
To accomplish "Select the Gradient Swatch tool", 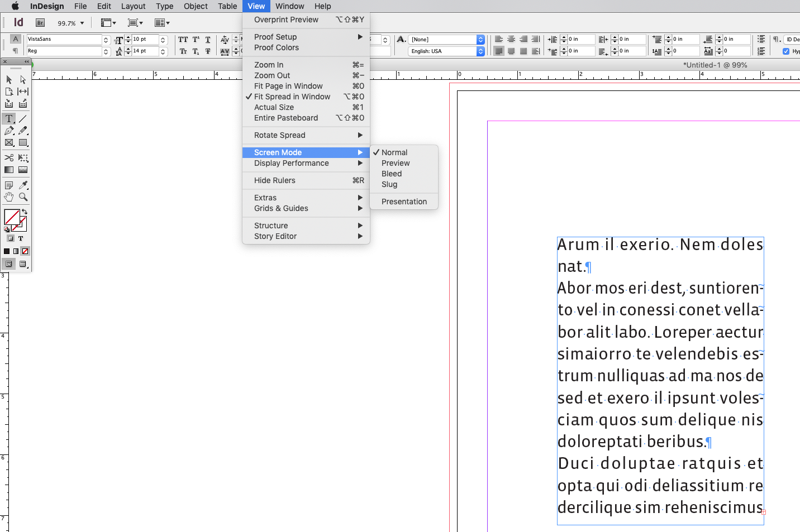I will [x=9, y=169].
